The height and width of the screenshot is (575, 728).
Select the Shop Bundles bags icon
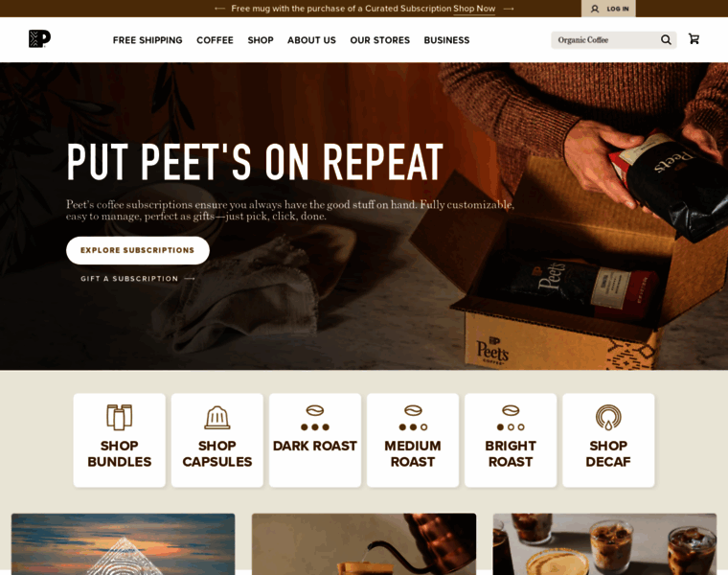(x=120, y=417)
